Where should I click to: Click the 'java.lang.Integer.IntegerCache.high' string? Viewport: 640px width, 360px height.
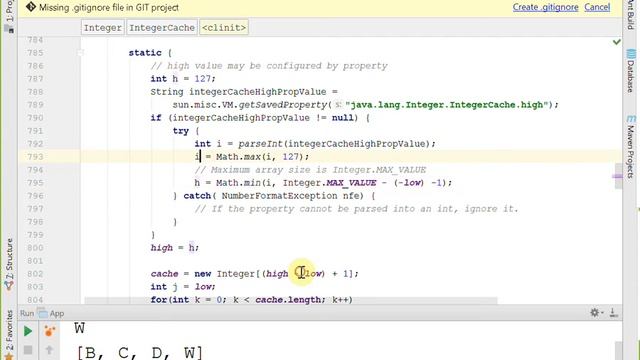click(x=447, y=105)
